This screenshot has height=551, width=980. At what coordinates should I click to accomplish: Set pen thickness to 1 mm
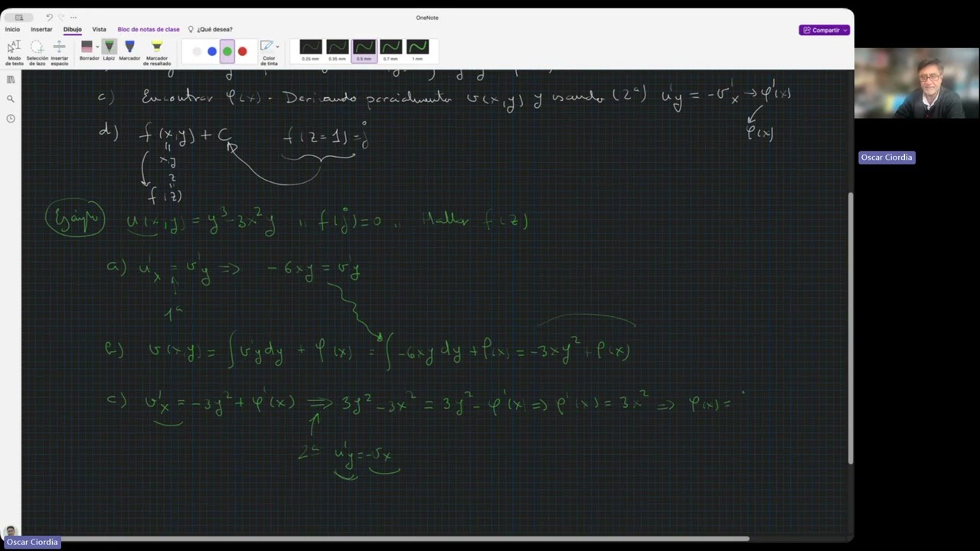[417, 51]
